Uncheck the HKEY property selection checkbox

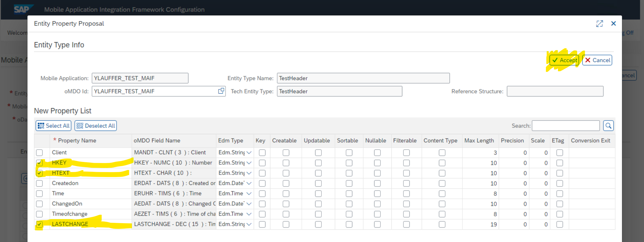pyautogui.click(x=40, y=163)
